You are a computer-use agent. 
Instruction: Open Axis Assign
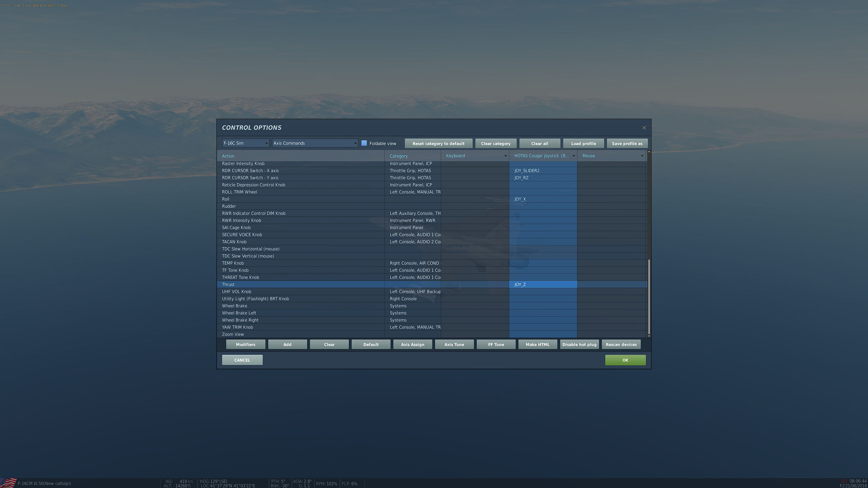pyautogui.click(x=413, y=344)
